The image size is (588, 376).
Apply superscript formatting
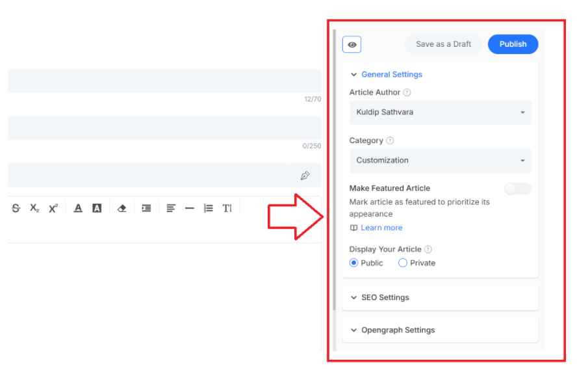[53, 208]
